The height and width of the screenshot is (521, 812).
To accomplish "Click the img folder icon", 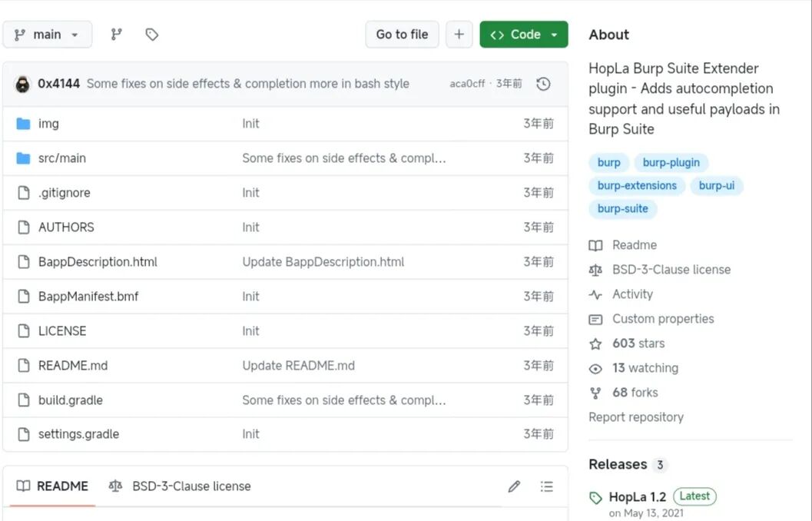I will 23,124.
